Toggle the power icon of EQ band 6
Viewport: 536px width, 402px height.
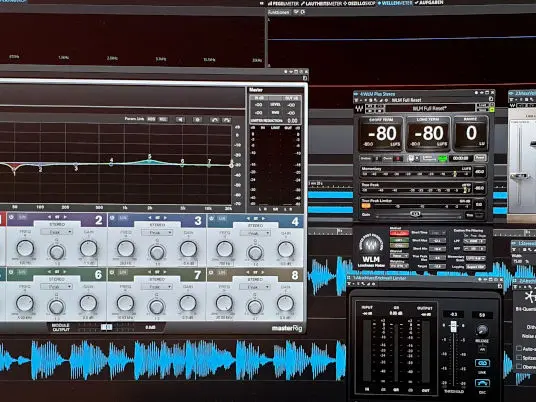pos(11,272)
